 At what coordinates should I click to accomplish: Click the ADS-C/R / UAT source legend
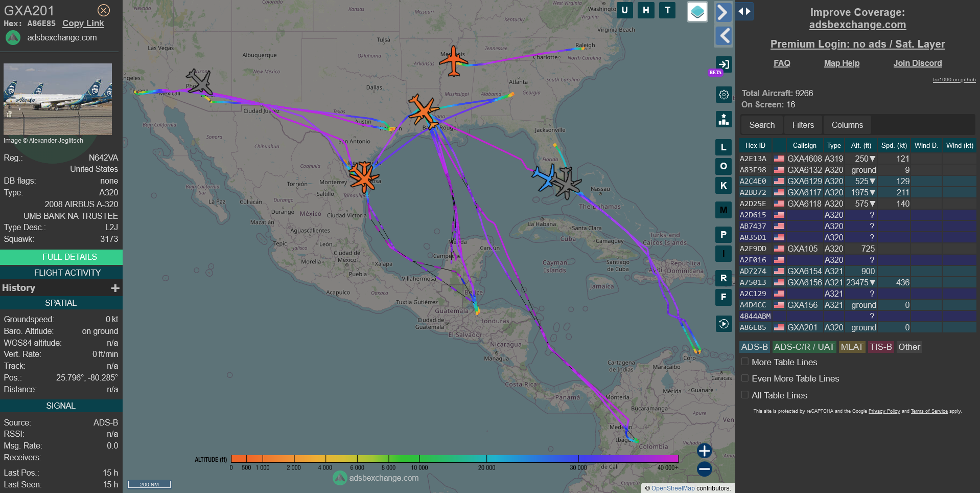[804, 347]
